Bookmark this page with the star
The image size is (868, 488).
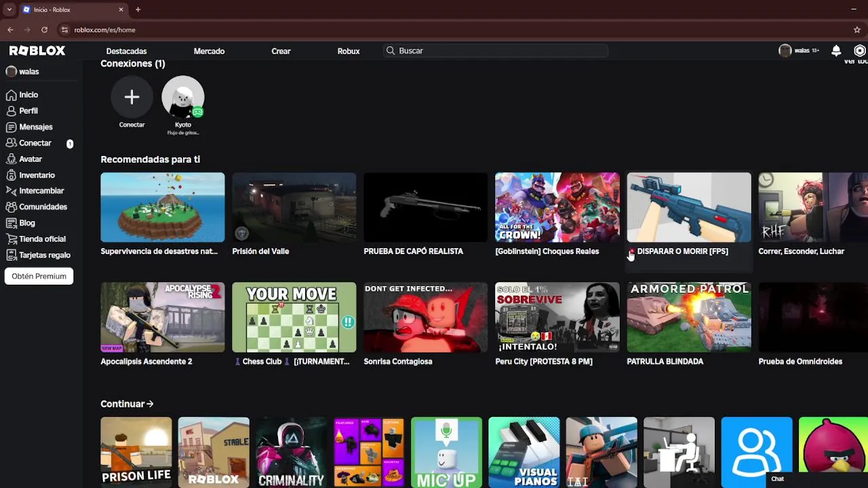[857, 30]
